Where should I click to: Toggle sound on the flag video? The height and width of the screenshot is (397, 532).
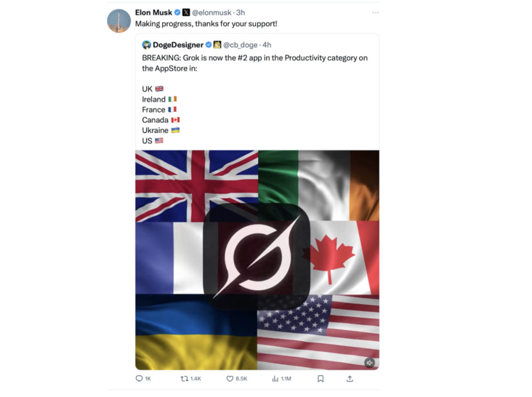[x=370, y=362]
